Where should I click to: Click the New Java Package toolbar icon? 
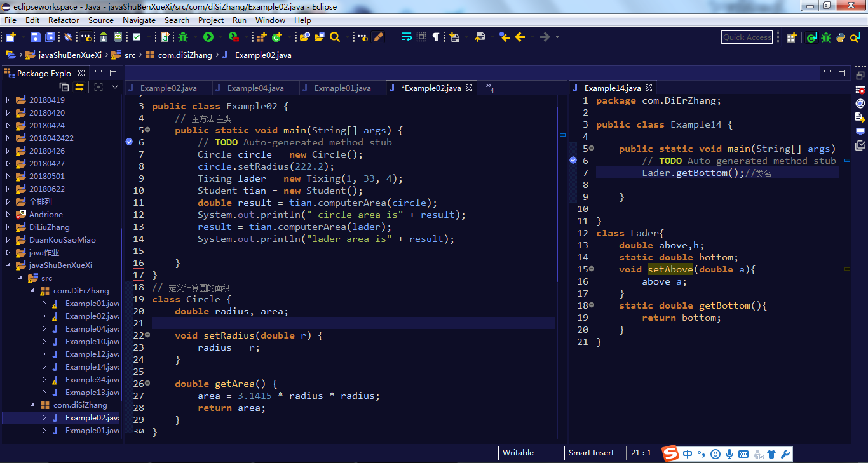(x=261, y=37)
